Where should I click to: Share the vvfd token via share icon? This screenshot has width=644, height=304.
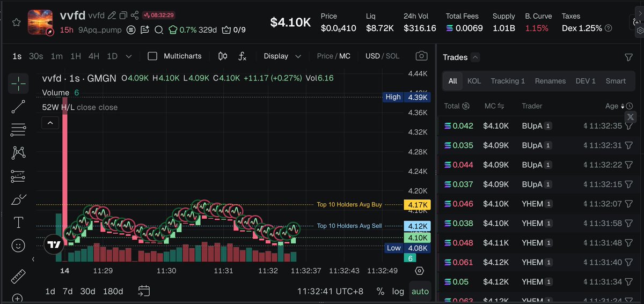pos(135,15)
